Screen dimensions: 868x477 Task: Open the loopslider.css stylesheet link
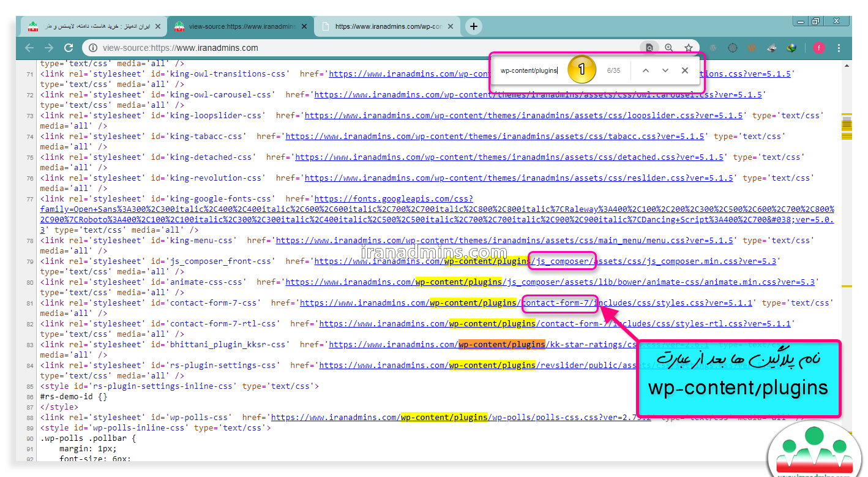(x=523, y=115)
